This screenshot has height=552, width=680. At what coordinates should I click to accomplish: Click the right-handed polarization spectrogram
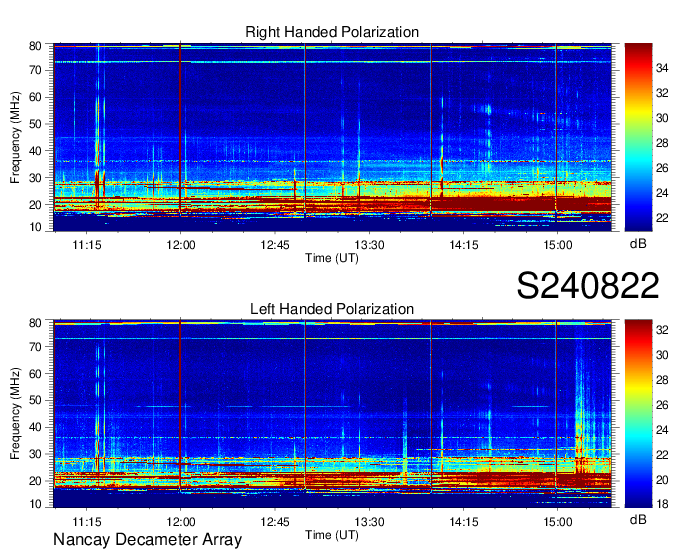[x=333, y=137]
